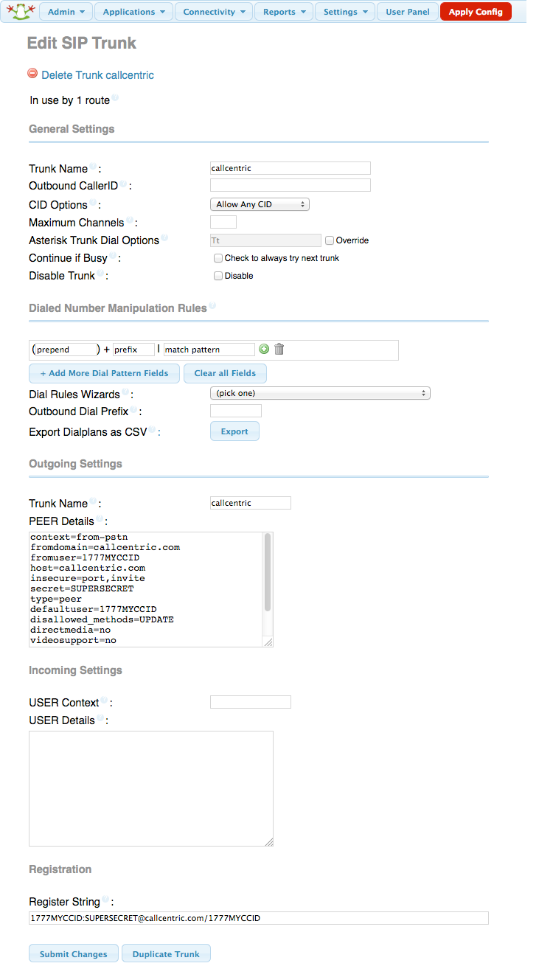Image resolution: width=553 pixels, height=980 pixels.
Task: Grab the PEER Details textarea resize handle
Action: click(269, 643)
